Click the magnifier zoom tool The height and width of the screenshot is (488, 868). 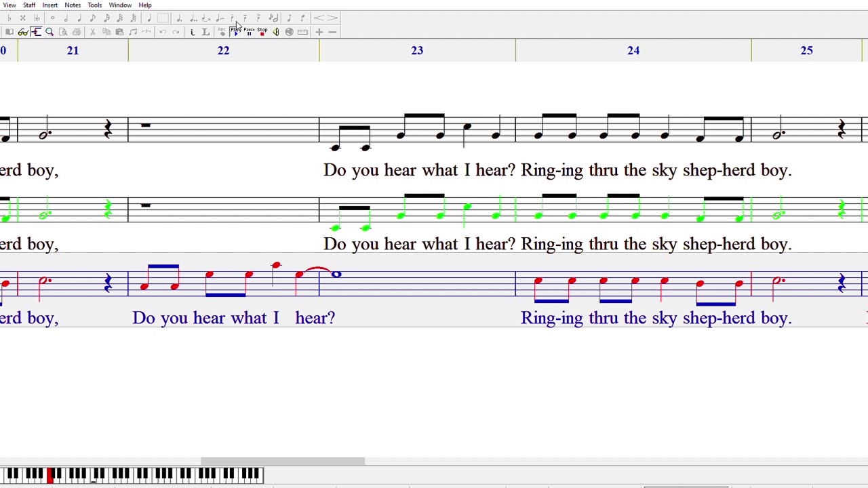point(50,32)
